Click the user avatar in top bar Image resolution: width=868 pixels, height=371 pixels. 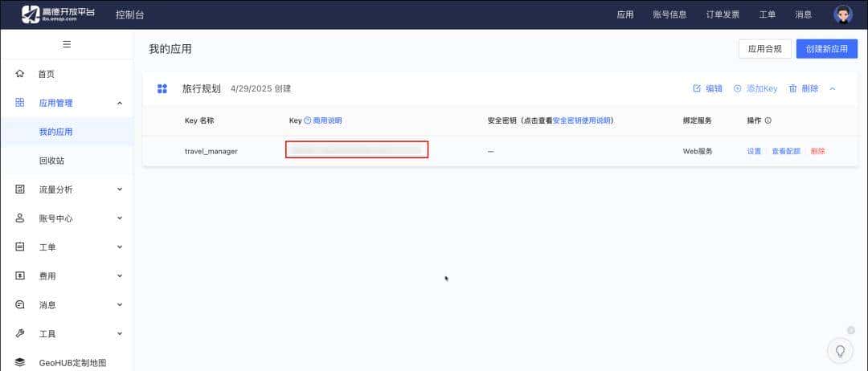(843, 14)
